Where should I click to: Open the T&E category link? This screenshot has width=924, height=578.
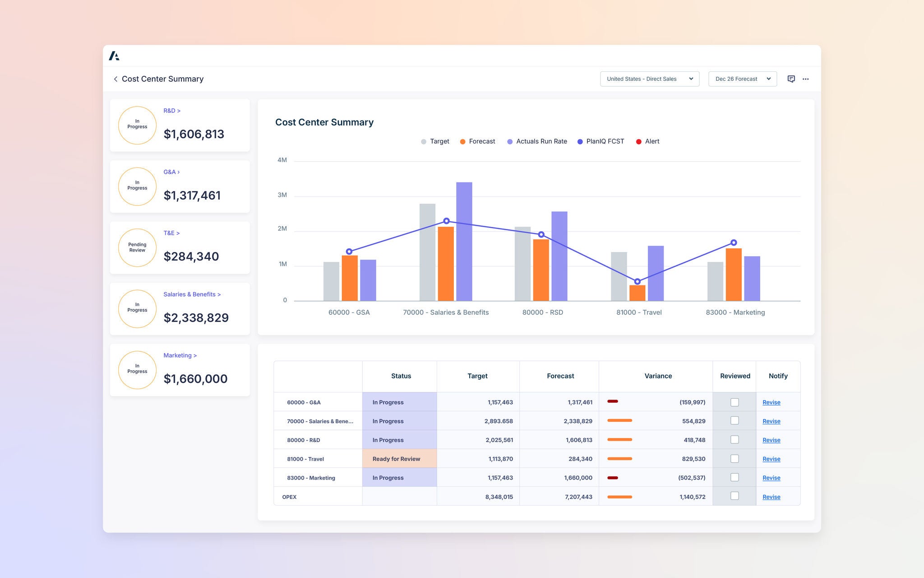click(171, 233)
